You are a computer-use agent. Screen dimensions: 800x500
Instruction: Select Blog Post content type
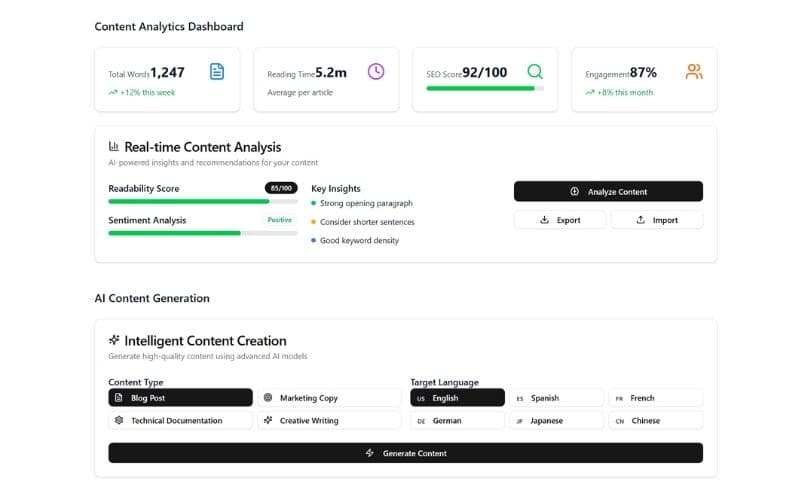(180, 398)
